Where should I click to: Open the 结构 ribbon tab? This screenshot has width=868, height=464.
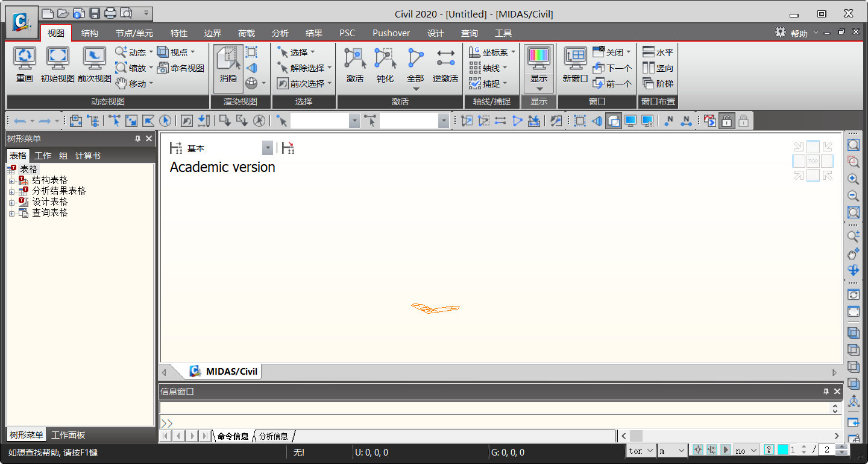[90, 33]
